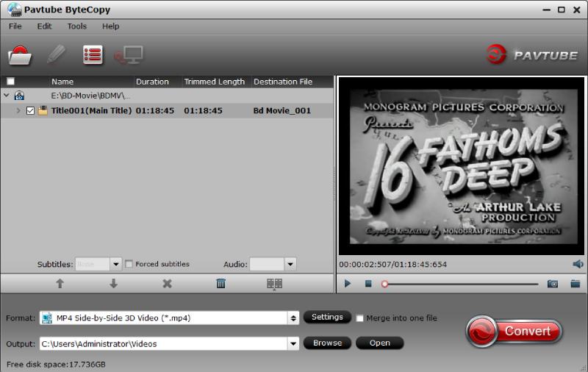The image size is (588, 372).
Task: Minimize the Pavtube ByteCopy window
Action: (546, 10)
